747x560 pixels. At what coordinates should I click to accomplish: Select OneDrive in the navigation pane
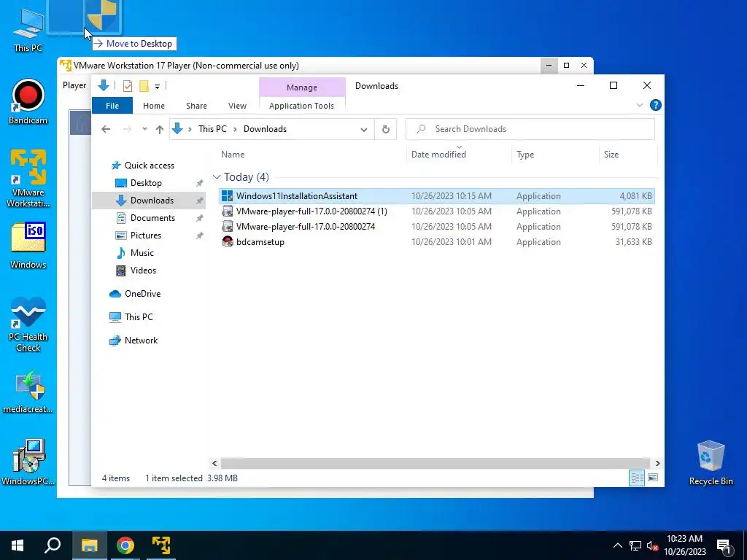click(142, 294)
